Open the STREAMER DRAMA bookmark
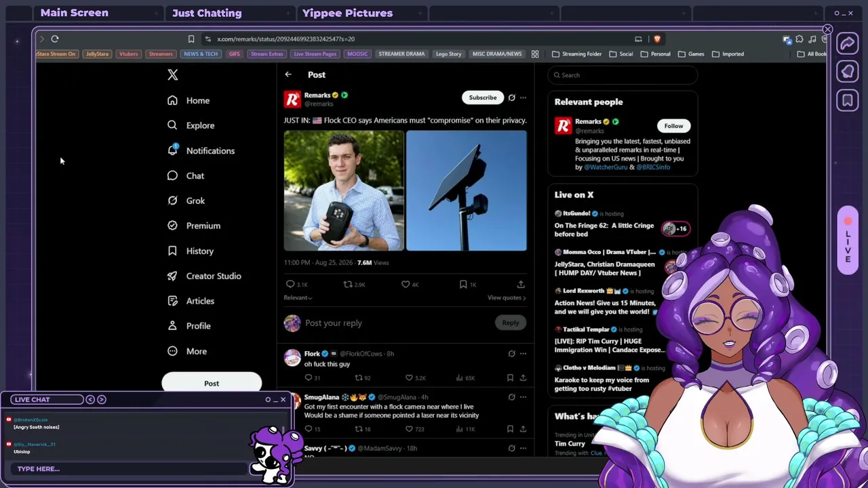This screenshot has width=868, height=488. (401, 54)
